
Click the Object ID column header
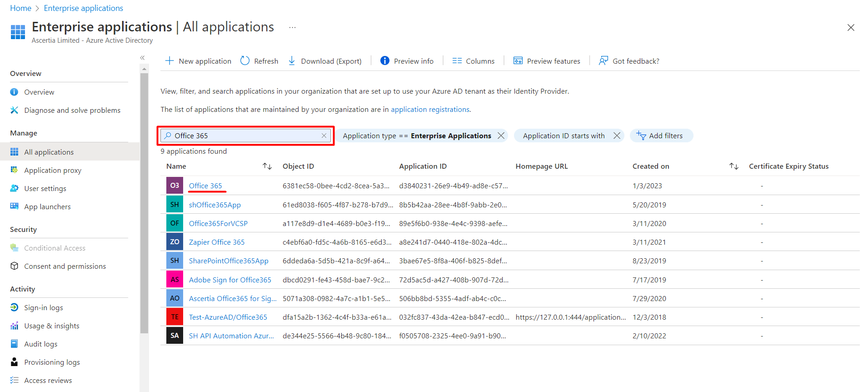pos(298,166)
